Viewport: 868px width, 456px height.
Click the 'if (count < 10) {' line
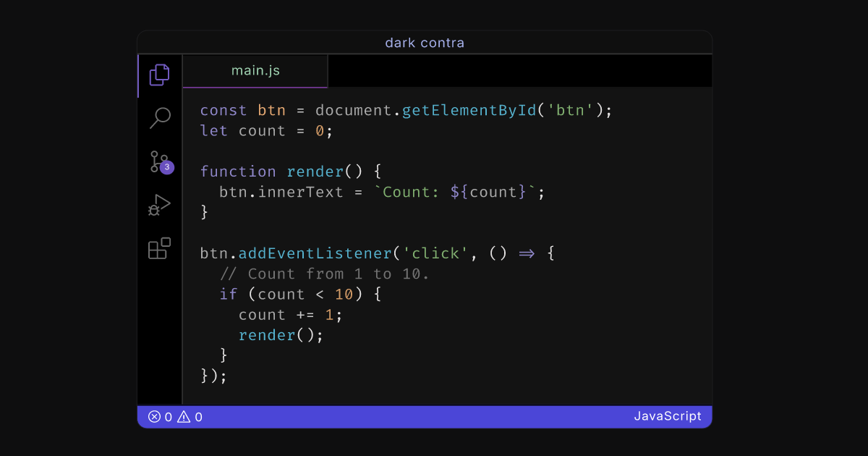coord(300,294)
